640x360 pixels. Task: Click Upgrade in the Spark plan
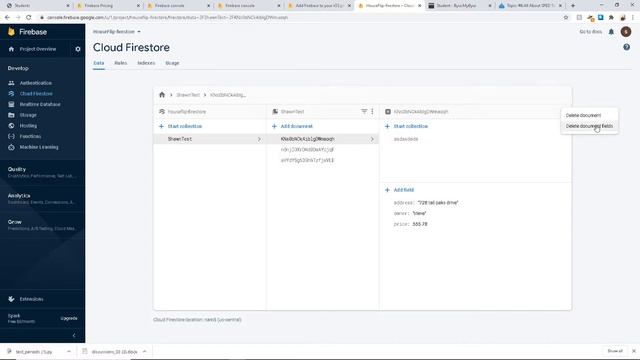pos(69,318)
